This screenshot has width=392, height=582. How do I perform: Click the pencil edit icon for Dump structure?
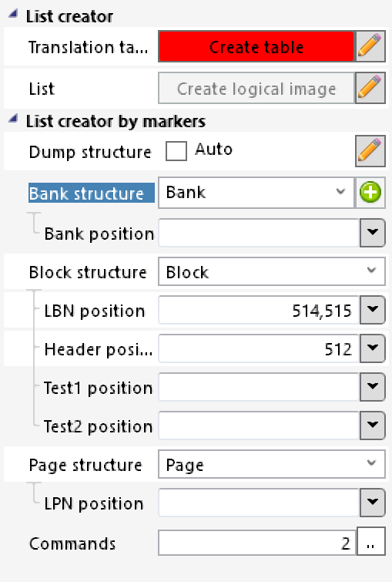coord(370,151)
